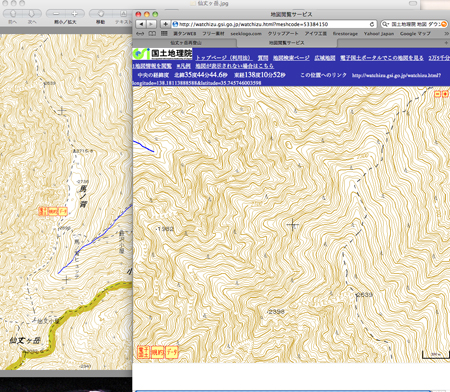Open the 凡例 legend link
Viewport: 450px width, 392px height.
point(183,66)
